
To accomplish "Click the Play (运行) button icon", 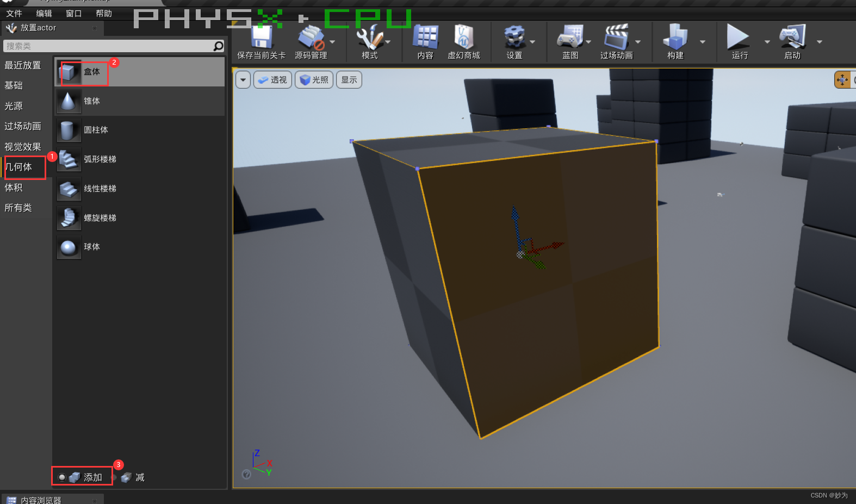I will coord(738,37).
